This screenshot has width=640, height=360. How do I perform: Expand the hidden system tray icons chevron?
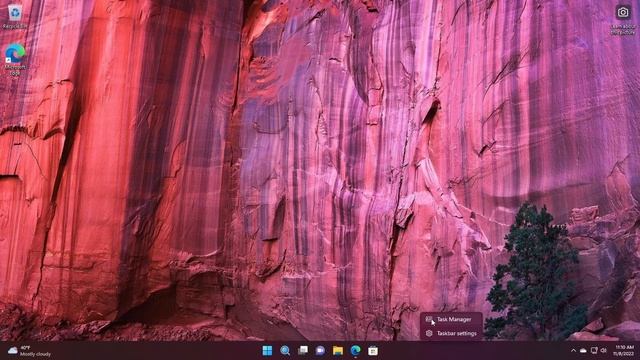coord(573,351)
